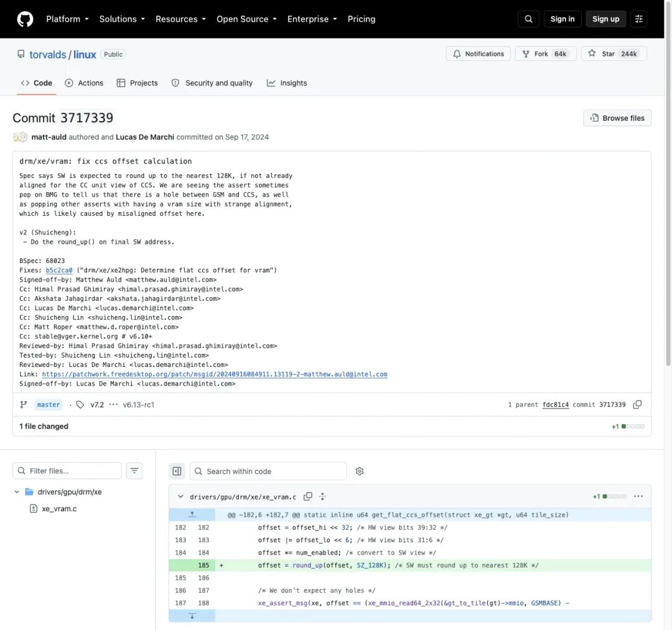Click the GSMBASE identifier in line 188

(544, 603)
